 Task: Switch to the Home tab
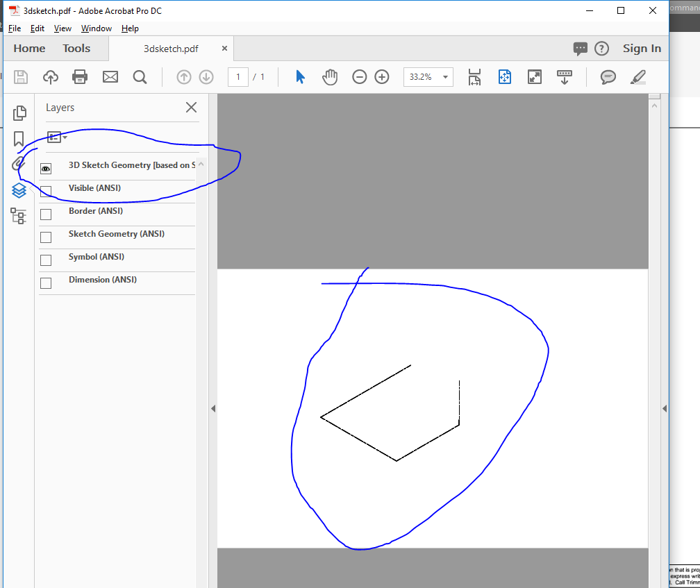(x=29, y=48)
